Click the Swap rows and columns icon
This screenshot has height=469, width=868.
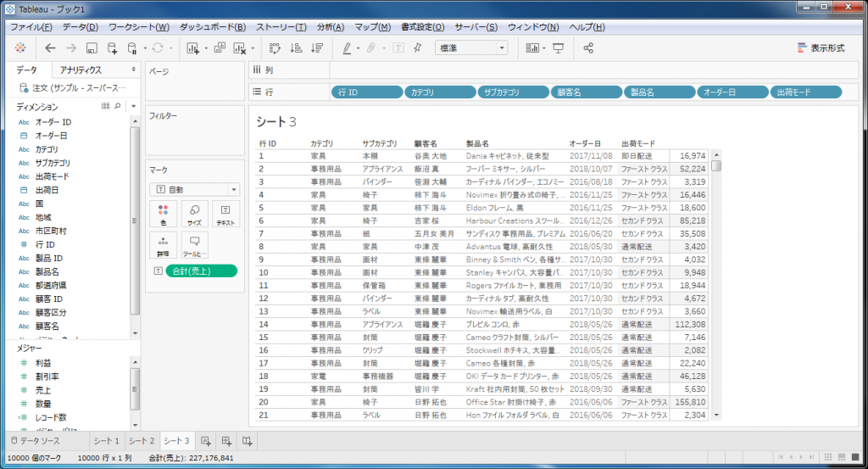point(275,48)
